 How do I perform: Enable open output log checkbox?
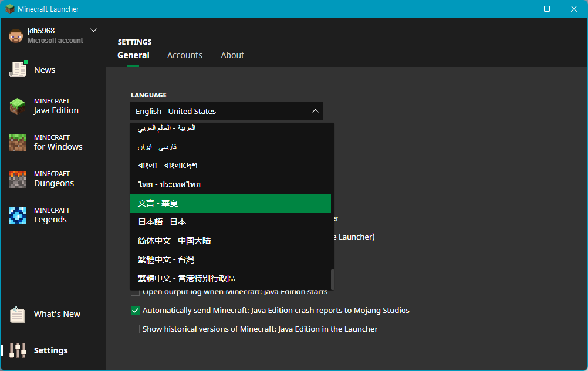pos(136,292)
